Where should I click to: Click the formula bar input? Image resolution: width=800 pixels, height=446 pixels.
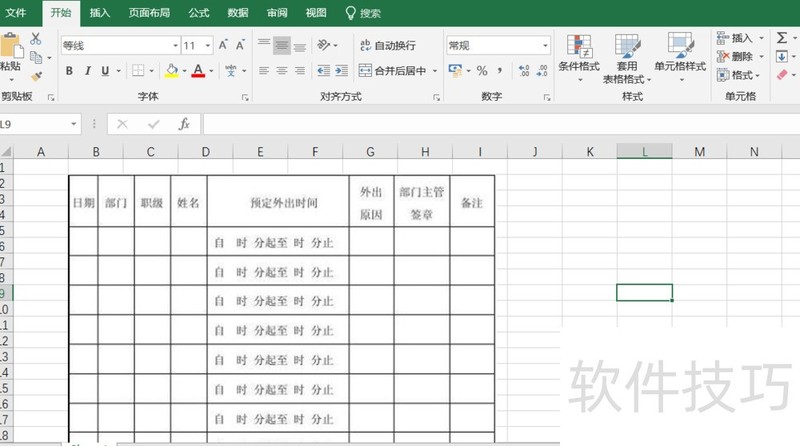(x=501, y=124)
